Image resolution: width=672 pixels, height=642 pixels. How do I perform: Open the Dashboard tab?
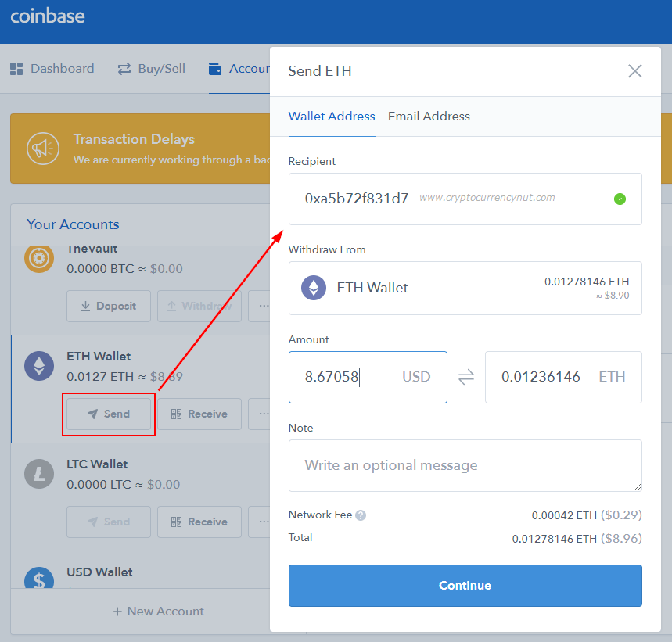[x=52, y=69]
